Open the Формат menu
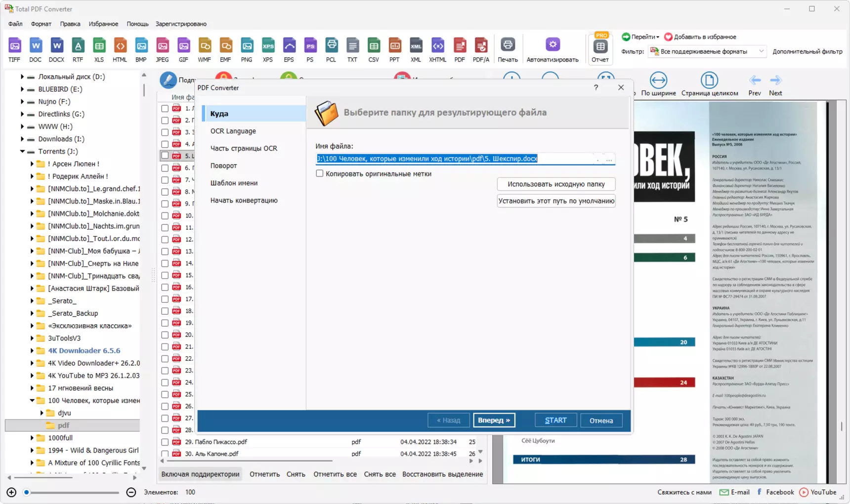This screenshot has width=850, height=504. tap(41, 24)
